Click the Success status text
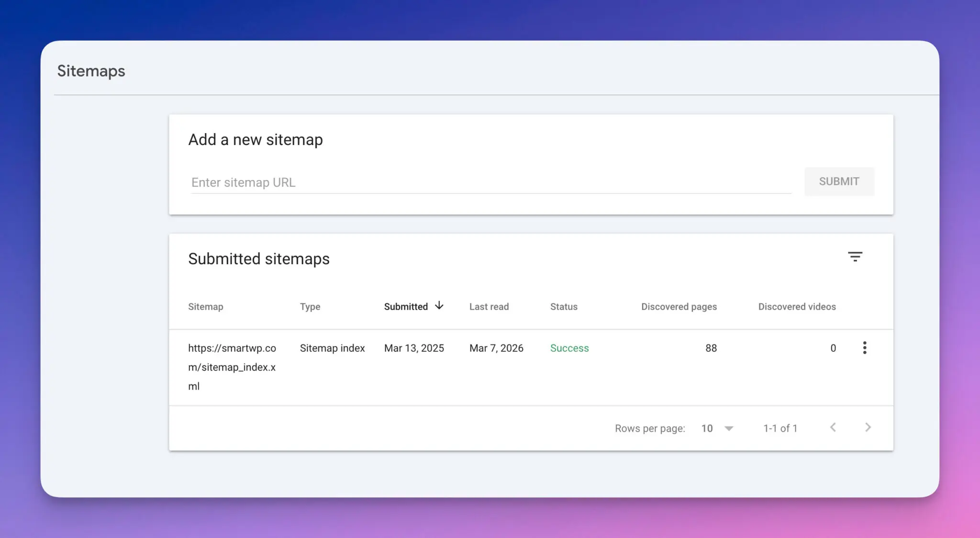The height and width of the screenshot is (538, 980). point(569,348)
